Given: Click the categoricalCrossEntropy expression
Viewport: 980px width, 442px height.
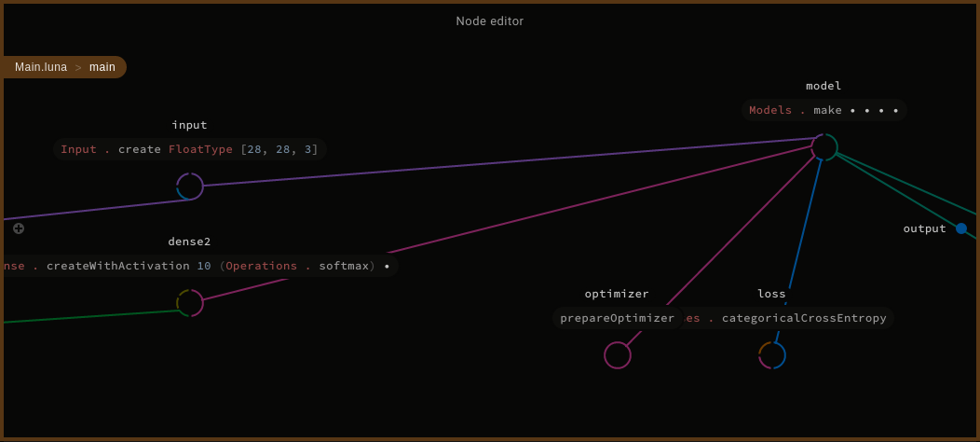Looking at the screenshot, I should tap(803, 318).
